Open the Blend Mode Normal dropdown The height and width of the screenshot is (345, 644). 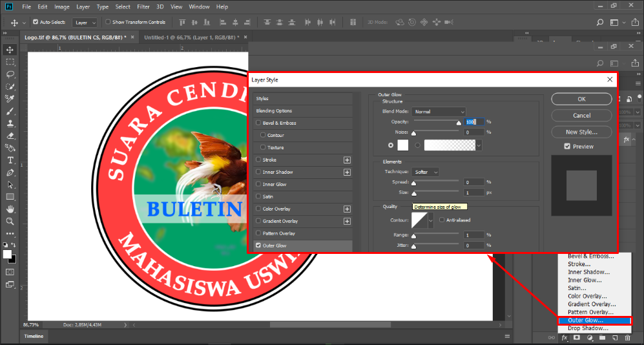tap(439, 111)
